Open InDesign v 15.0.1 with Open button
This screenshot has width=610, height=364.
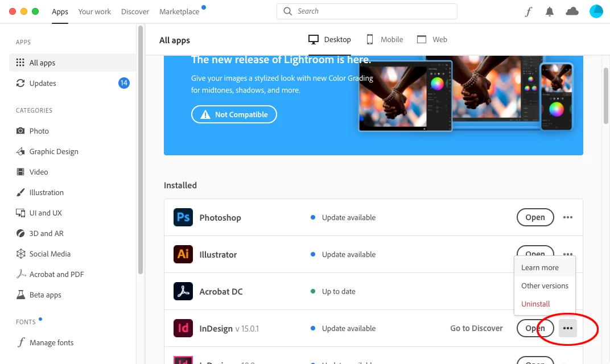point(535,328)
